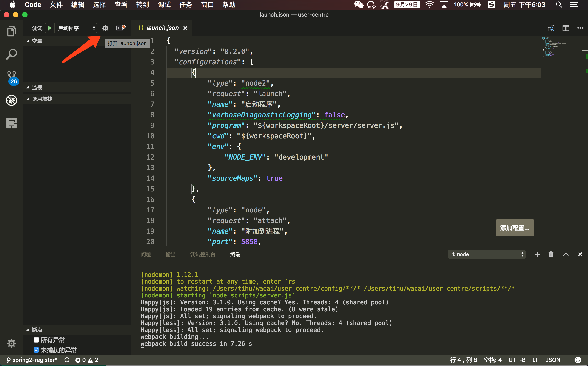
Task: Click the LF line ending indicator
Action: [x=535, y=360]
